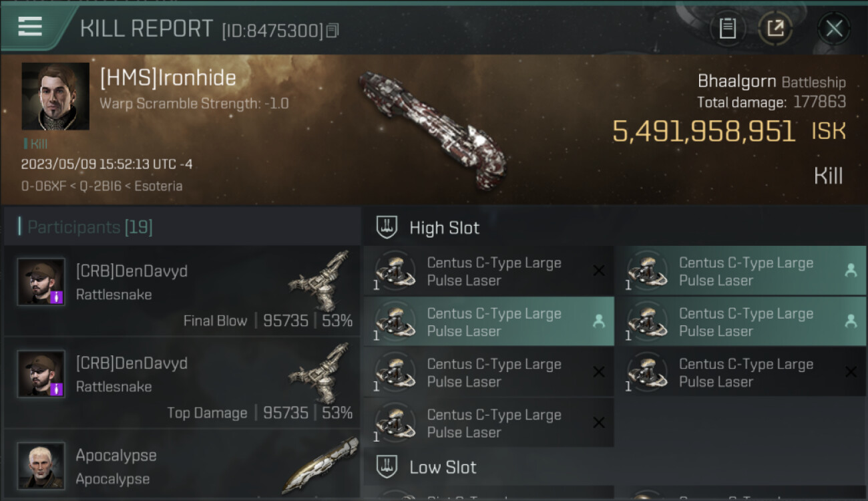868x501 pixels.
Task: Close the kill report window
Action: 834,28
